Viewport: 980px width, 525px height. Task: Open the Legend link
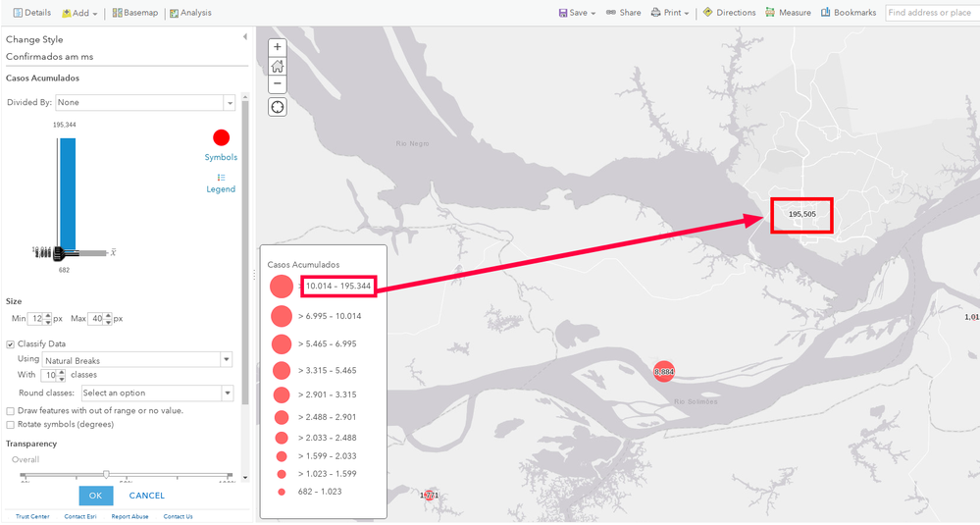tap(221, 189)
